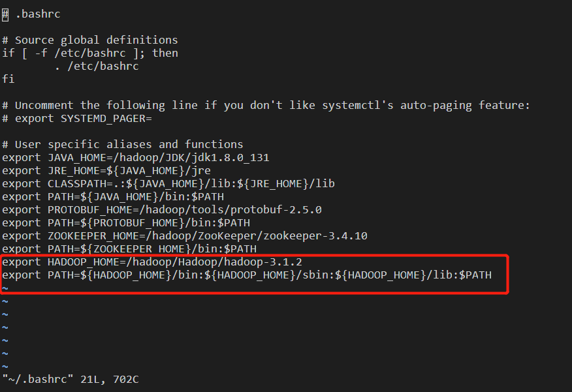Click $PATH at end of Hadoop export line
The width and height of the screenshot is (572, 392).
[475, 275]
